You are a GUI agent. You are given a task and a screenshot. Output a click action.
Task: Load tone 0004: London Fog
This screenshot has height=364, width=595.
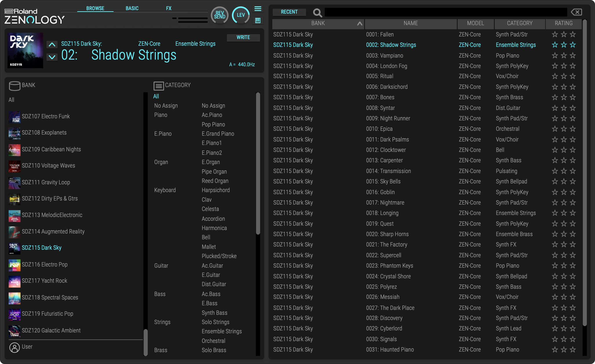click(386, 66)
